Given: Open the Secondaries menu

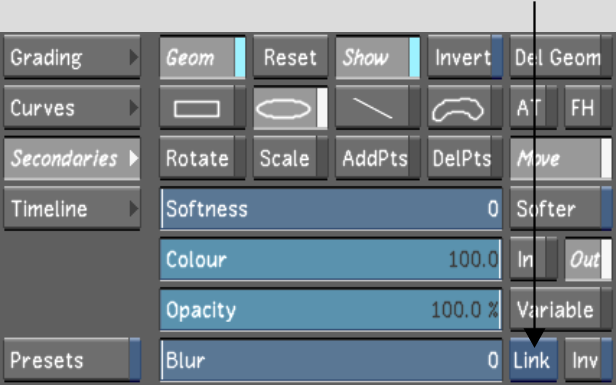Looking at the screenshot, I should click(72, 158).
